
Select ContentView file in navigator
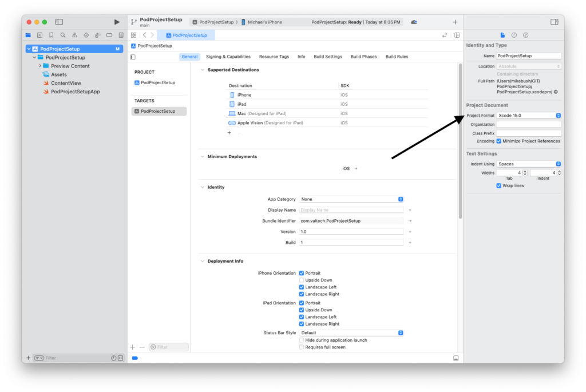[66, 83]
